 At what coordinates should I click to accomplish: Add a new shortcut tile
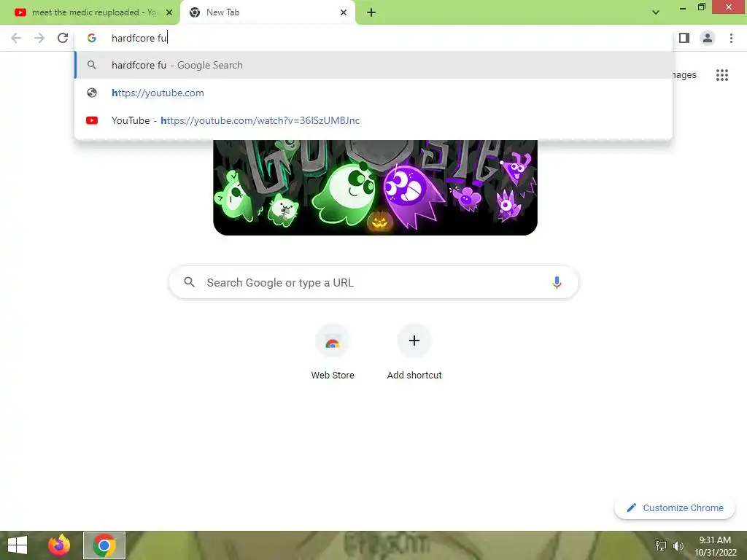point(414,352)
